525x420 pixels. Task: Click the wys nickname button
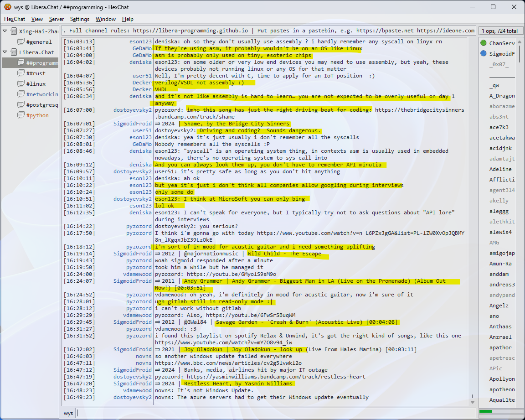pyautogui.click(x=68, y=413)
